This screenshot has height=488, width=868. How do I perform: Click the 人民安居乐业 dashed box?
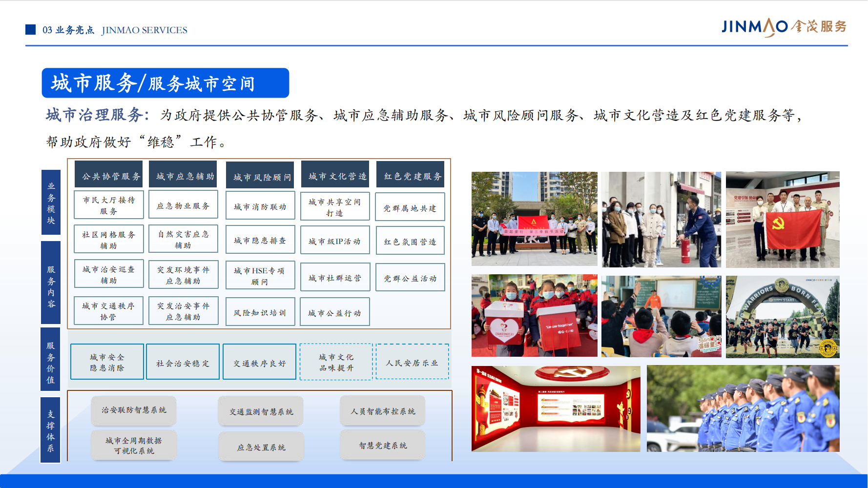pos(412,362)
